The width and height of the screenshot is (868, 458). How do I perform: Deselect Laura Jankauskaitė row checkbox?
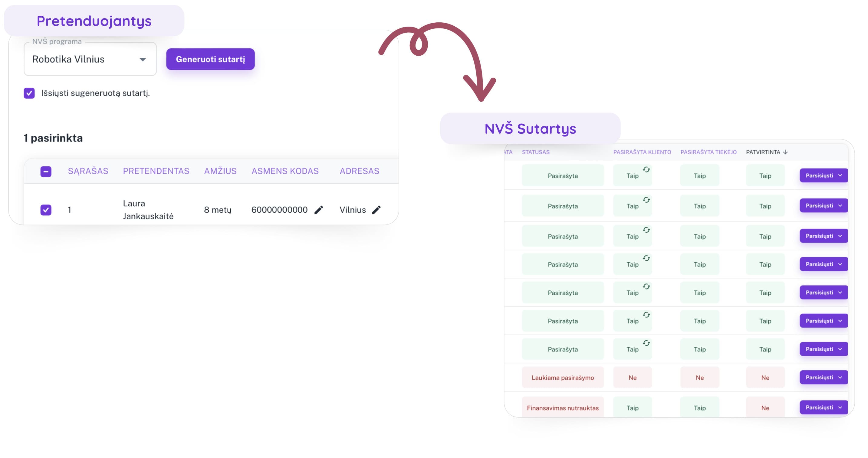46,210
